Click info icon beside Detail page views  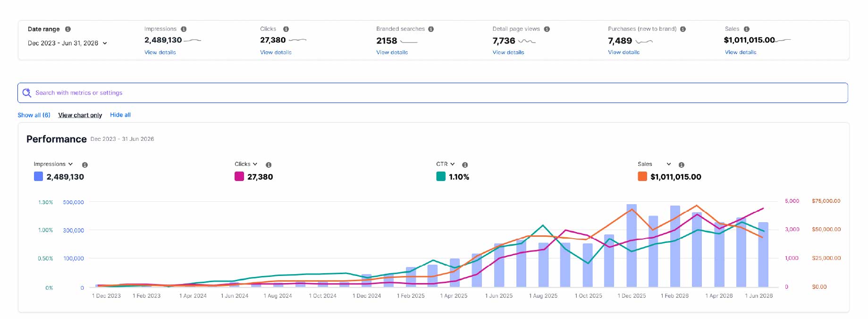[547, 29]
